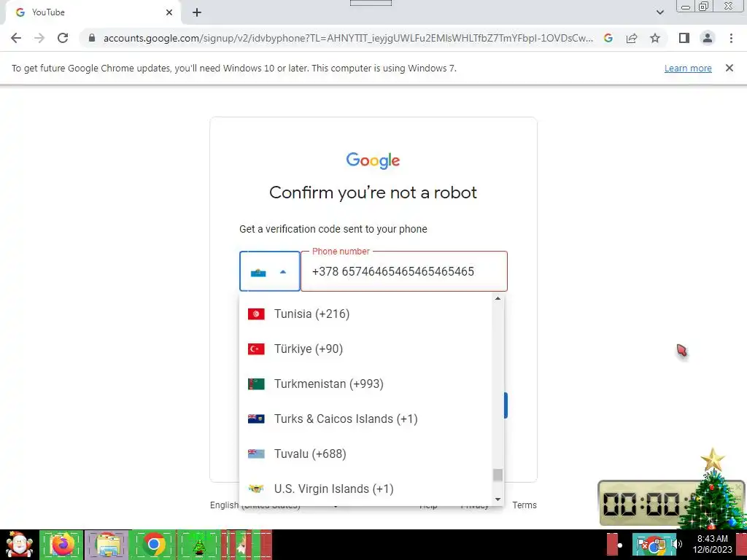
Task: Open Christmas tree app on taskbar
Action: click(x=199, y=545)
